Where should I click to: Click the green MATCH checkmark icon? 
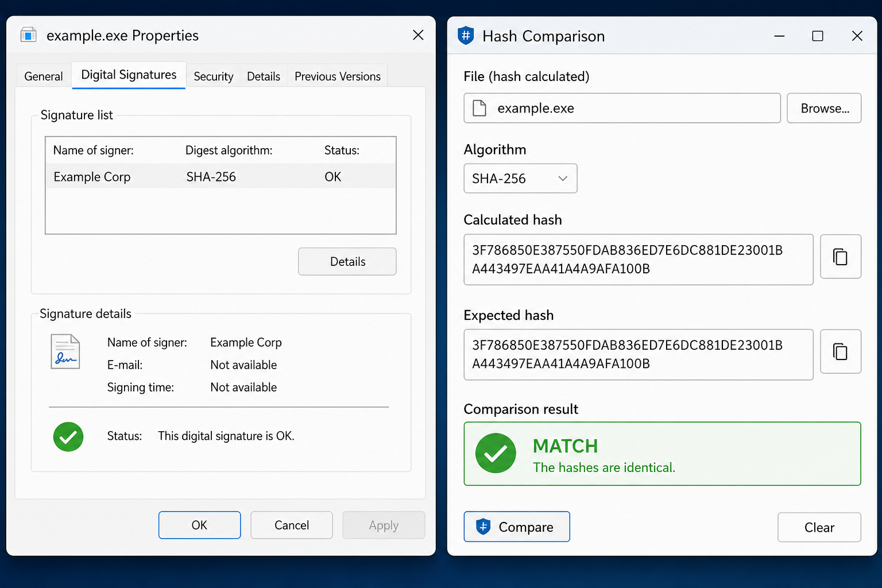click(496, 453)
